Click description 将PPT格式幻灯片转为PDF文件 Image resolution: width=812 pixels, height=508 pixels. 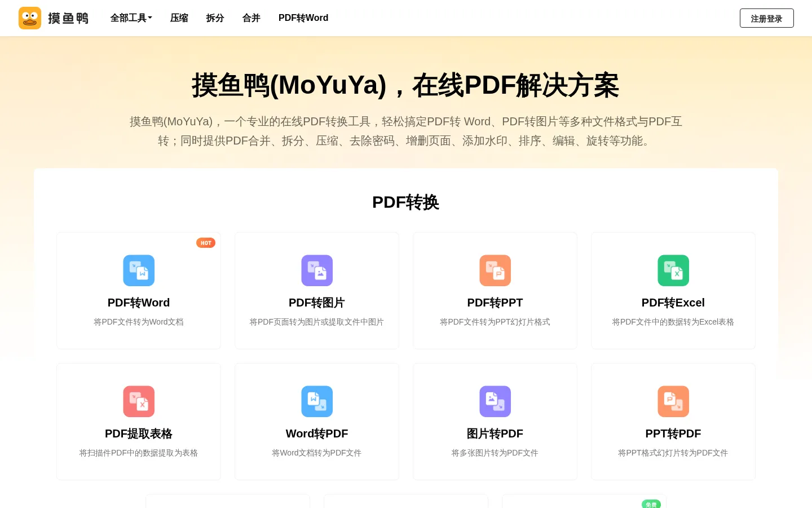click(673, 453)
